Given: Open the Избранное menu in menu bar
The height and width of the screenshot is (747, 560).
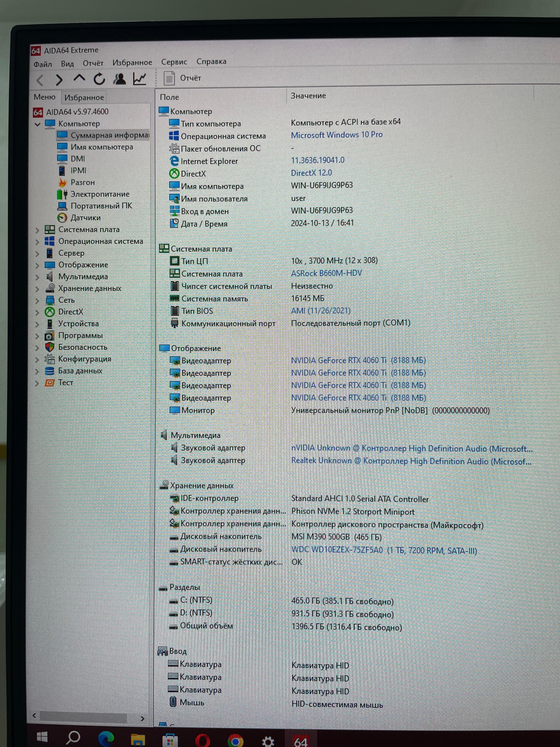Looking at the screenshot, I should pos(132,62).
